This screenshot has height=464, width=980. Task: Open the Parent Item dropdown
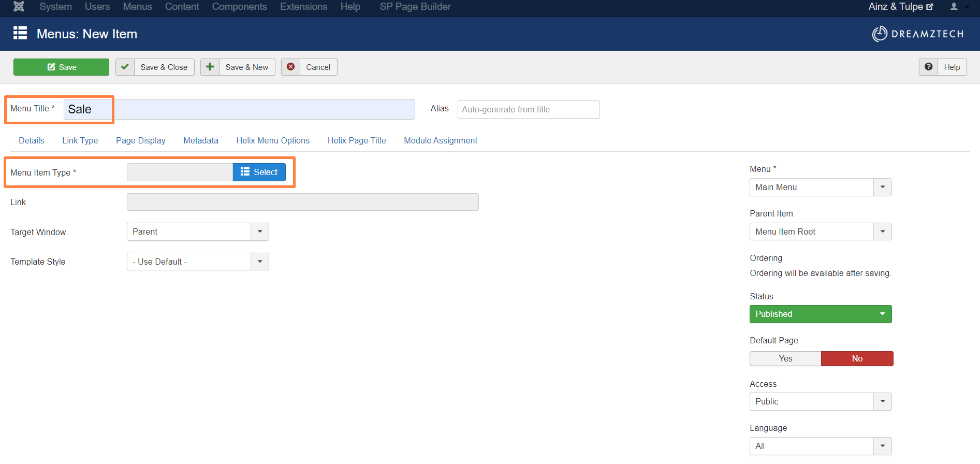pos(821,231)
